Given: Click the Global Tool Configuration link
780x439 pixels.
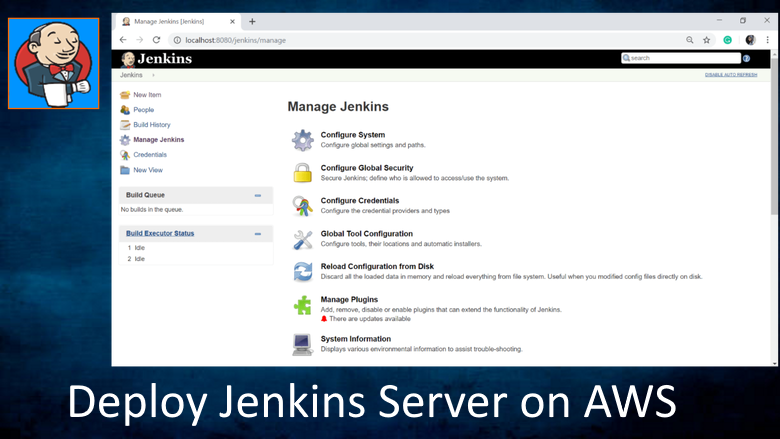Looking at the screenshot, I should tap(367, 234).
